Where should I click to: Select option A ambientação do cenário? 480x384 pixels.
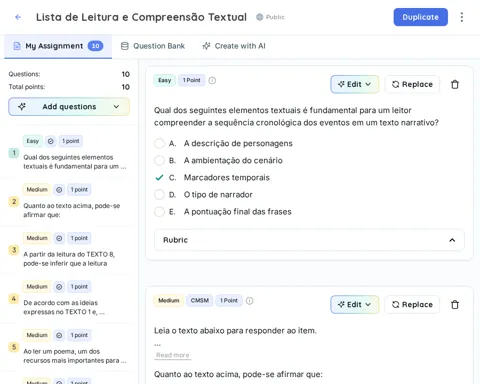point(159,160)
